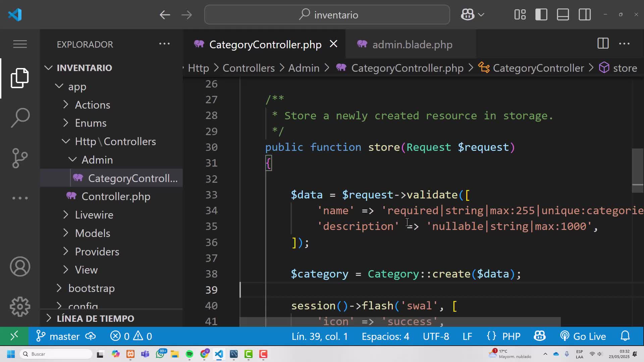Image resolution: width=644 pixels, height=362 pixels.
Task: Open remote window indicator in status bar
Action: tap(14, 336)
